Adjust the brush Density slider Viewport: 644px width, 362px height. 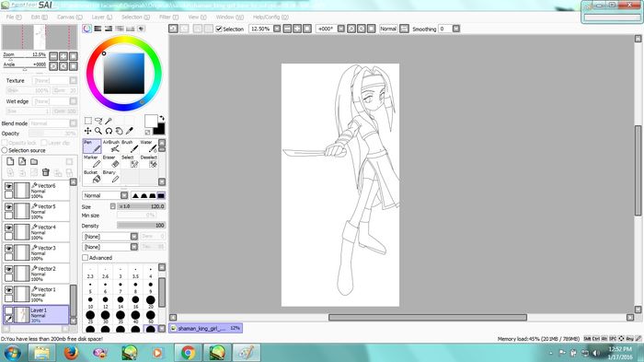(x=142, y=226)
